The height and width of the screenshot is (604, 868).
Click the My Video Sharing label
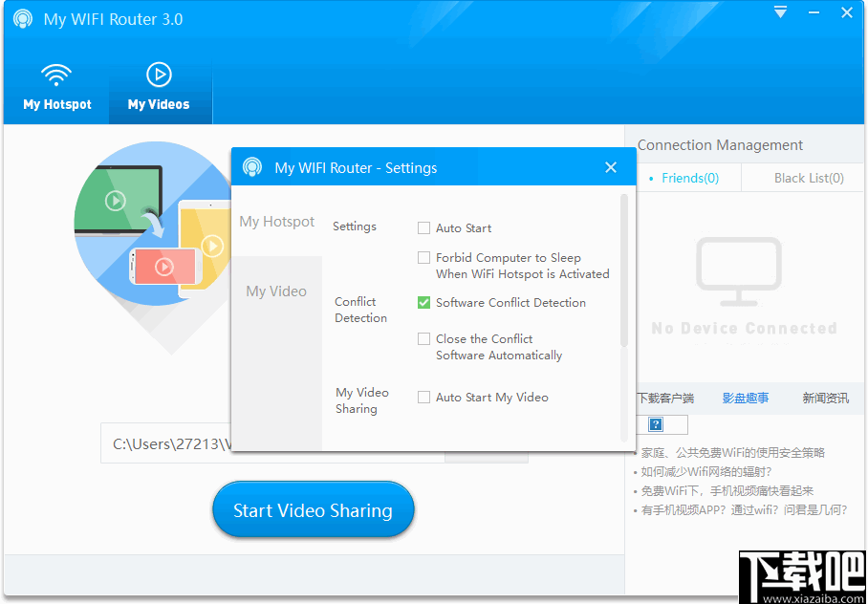click(362, 400)
